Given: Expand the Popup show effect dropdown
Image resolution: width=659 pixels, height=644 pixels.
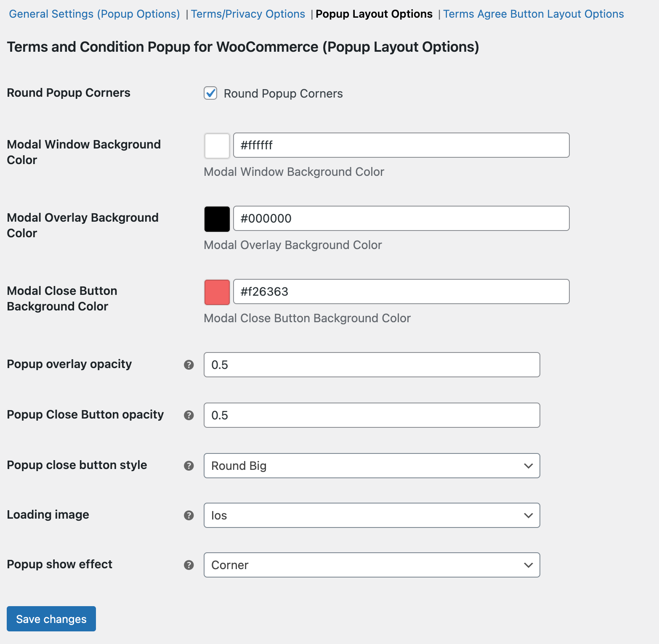Looking at the screenshot, I should pos(372,565).
